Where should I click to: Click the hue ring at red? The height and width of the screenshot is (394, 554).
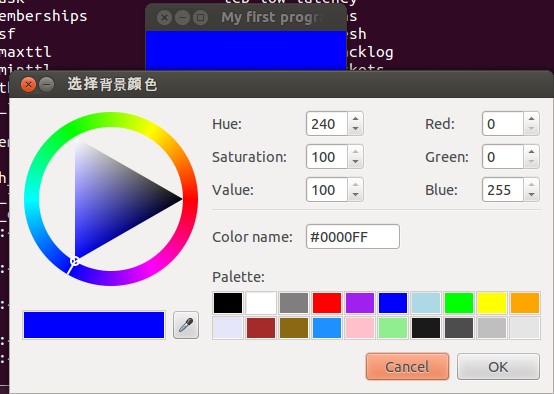click(x=190, y=199)
